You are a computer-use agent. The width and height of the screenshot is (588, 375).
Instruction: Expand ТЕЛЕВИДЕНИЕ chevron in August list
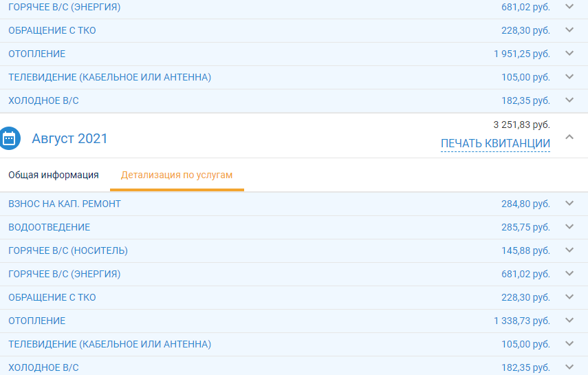click(569, 344)
